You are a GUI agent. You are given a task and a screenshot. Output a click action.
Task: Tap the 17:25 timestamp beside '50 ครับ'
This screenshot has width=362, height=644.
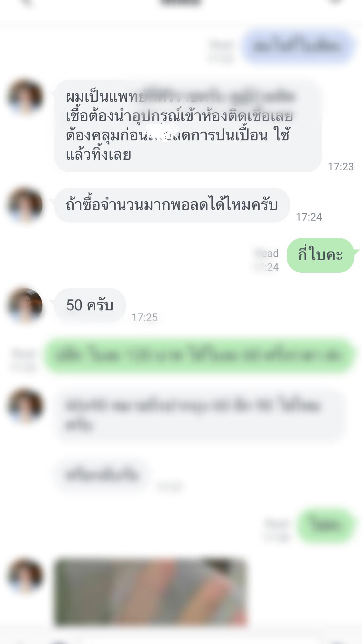pyautogui.click(x=145, y=317)
